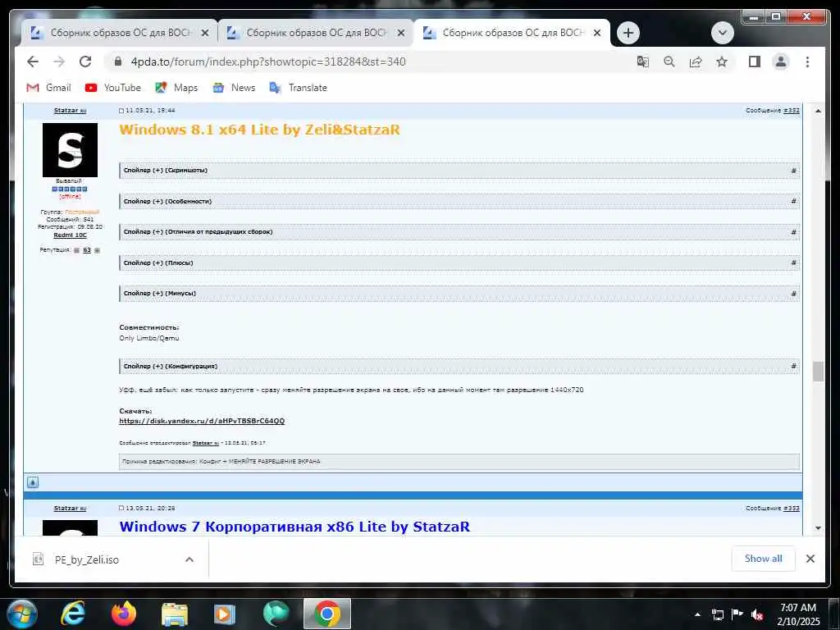The height and width of the screenshot is (630, 840).
Task: Close the downloads bar
Action: click(810, 559)
